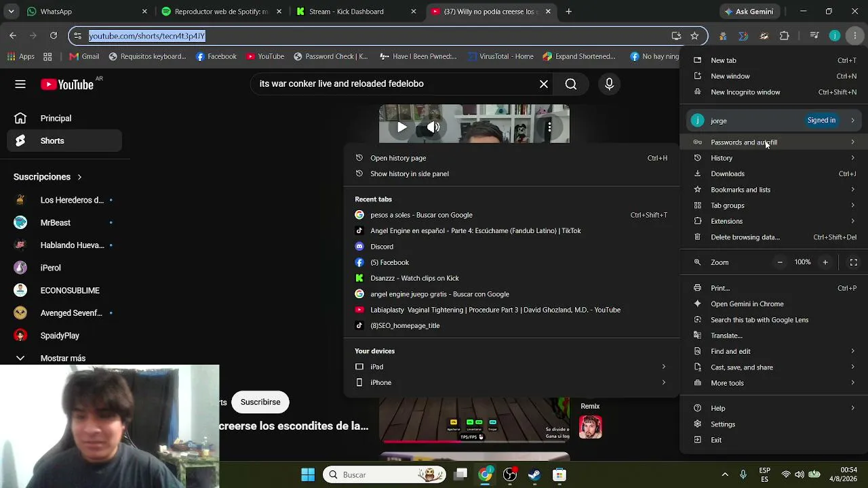Expand Cast, save, and share submenu
The width and height of the screenshot is (868, 488).
(774, 367)
